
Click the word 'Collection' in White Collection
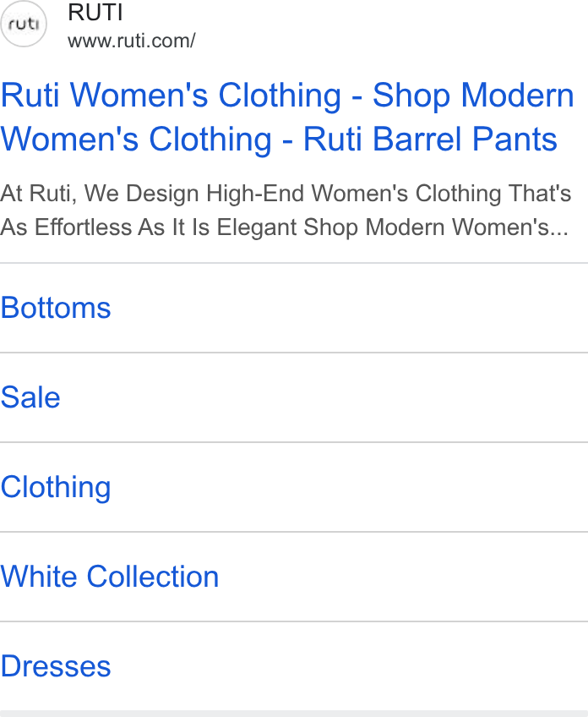(153, 576)
